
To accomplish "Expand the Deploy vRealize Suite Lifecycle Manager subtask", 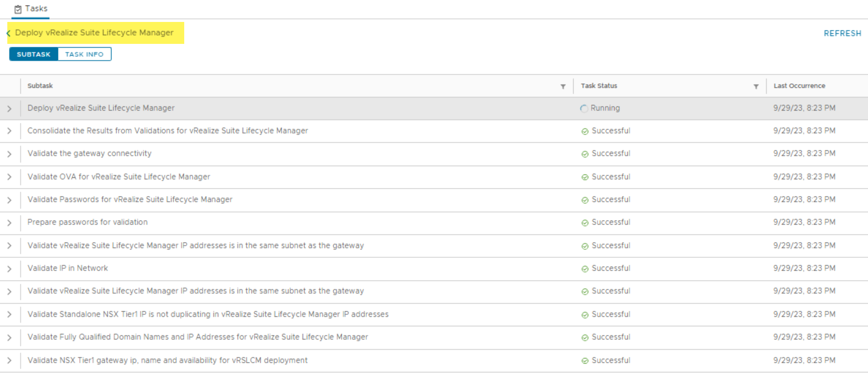I will click(9, 108).
